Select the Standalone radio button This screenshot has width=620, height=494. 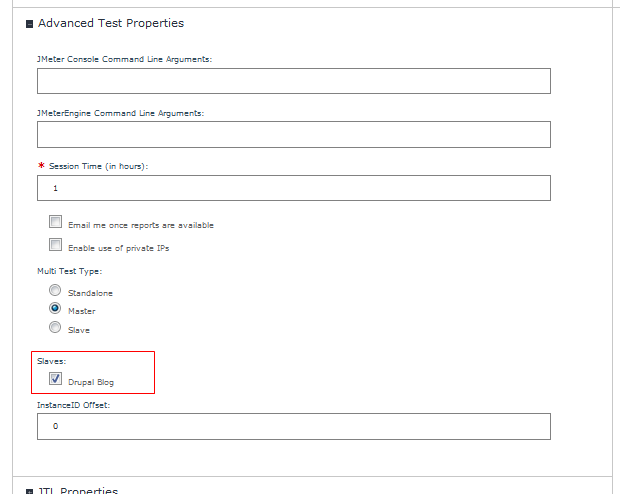[x=55, y=290]
